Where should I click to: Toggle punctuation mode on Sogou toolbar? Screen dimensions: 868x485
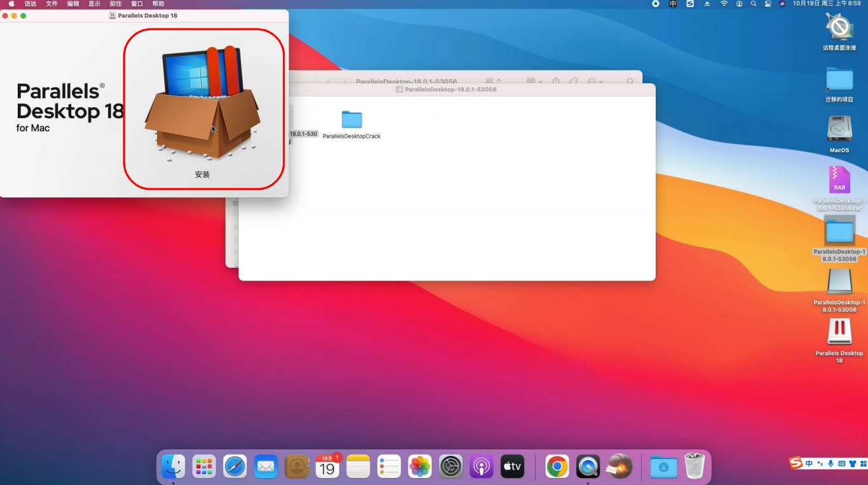click(820, 464)
